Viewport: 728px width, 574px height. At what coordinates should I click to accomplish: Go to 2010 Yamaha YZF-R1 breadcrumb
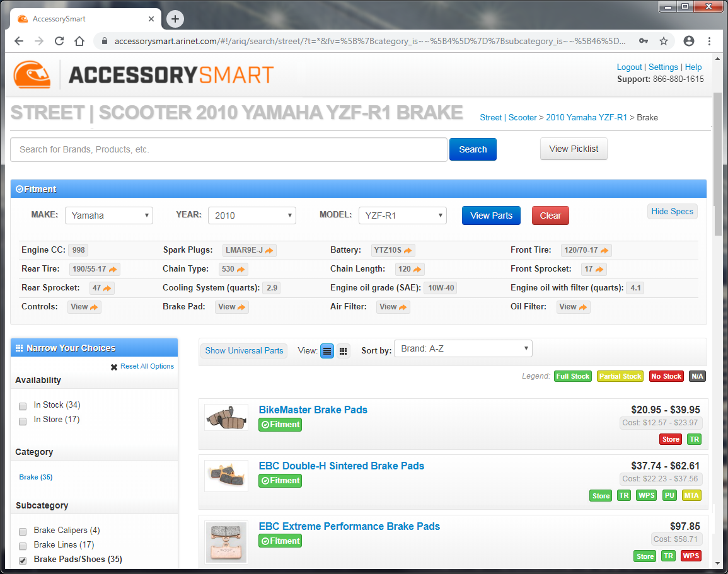point(586,117)
